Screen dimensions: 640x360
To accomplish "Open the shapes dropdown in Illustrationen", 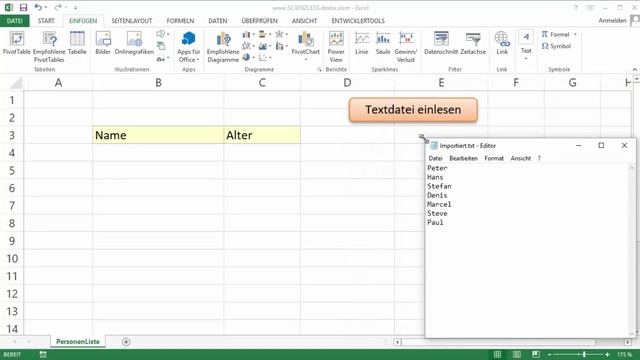I will pyautogui.click(x=162, y=34).
